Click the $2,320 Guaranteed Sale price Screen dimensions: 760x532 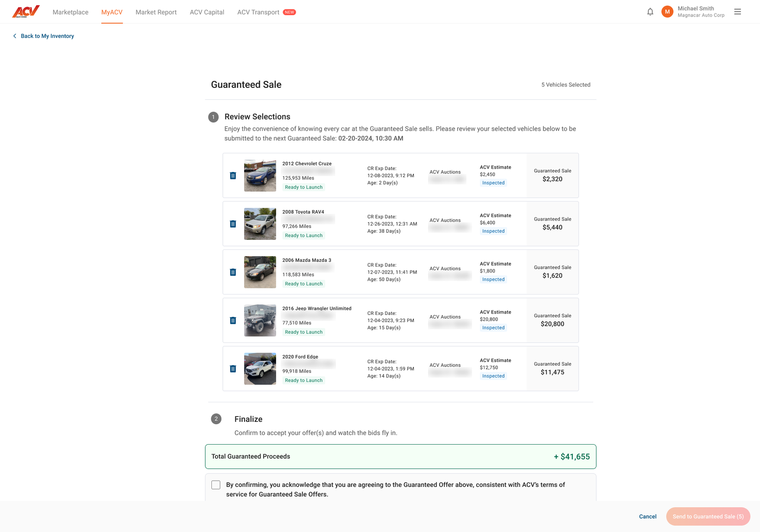(x=552, y=179)
